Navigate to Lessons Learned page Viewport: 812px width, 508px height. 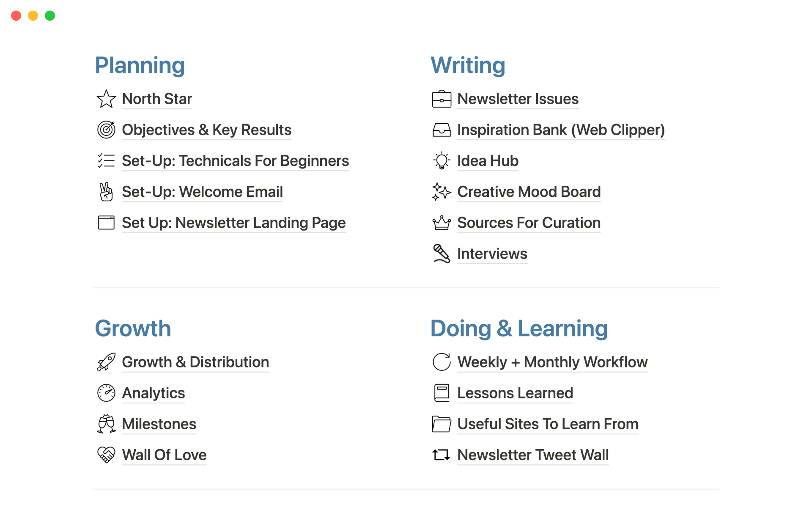515,393
